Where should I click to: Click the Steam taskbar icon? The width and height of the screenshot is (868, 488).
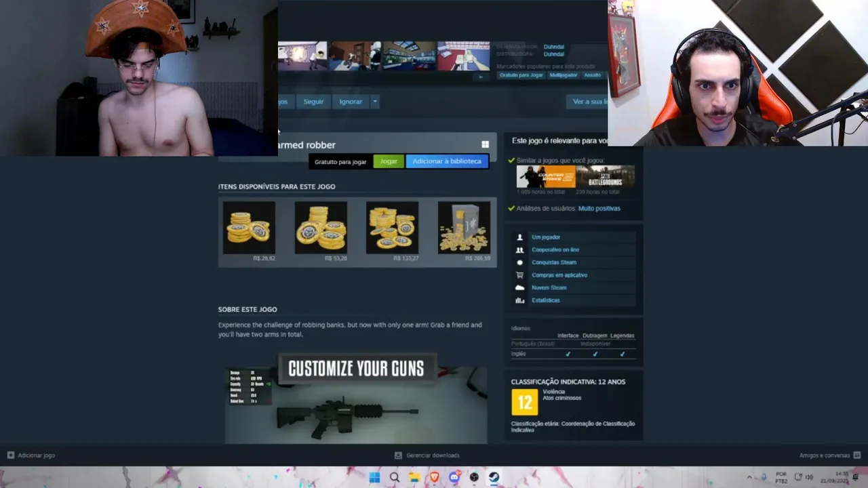[494, 477]
